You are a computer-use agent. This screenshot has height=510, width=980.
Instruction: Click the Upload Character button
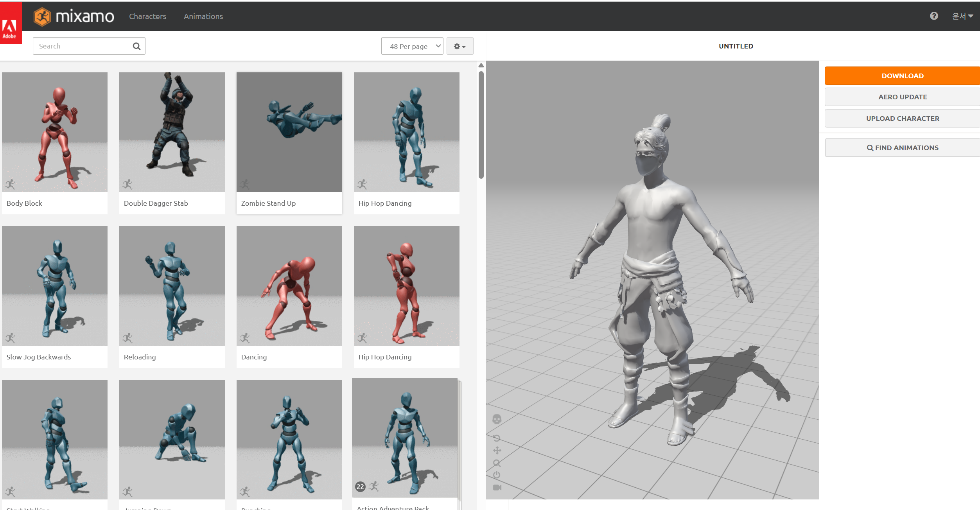[x=902, y=118]
